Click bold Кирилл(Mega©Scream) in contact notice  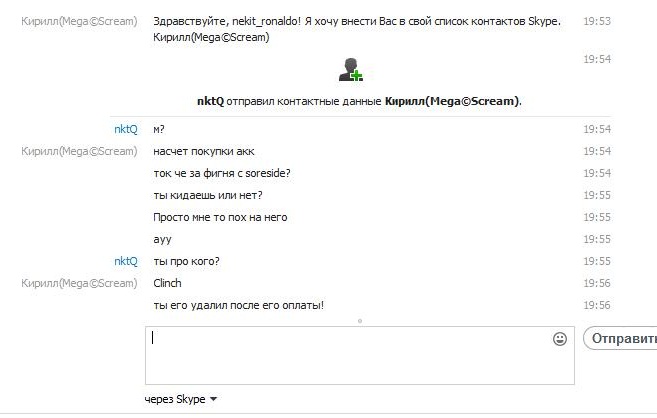click(452, 101)
